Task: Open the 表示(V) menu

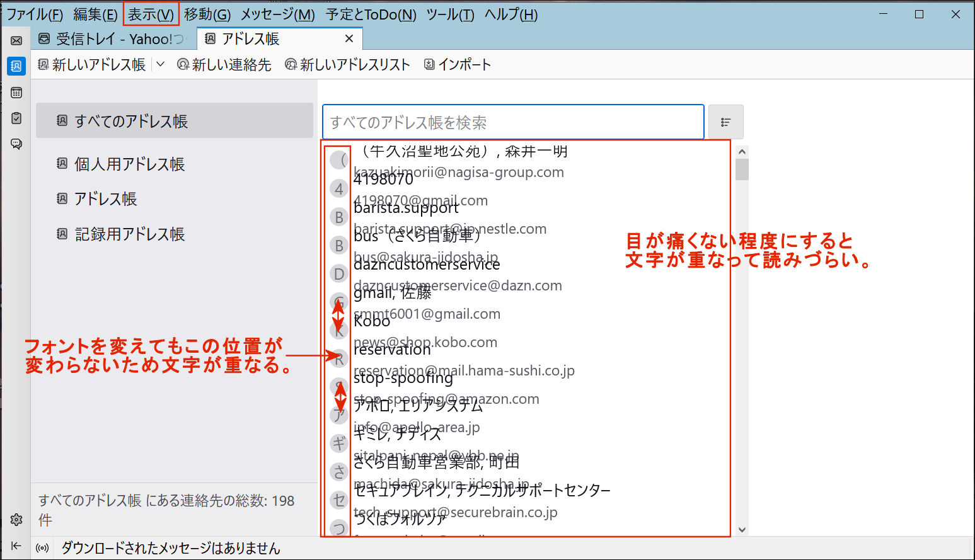Action: click(151, 14)
